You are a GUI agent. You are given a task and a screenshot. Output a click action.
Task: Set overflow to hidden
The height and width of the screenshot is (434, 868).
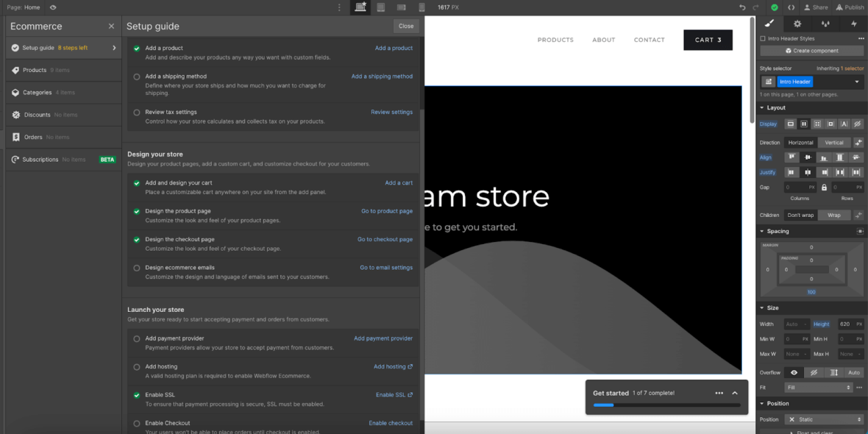[814, 372]
